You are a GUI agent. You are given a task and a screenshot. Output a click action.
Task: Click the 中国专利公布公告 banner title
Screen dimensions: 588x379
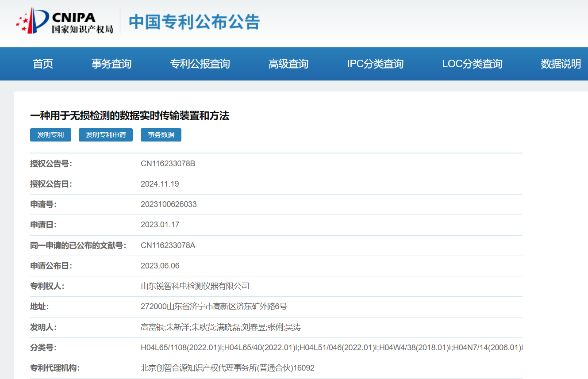[x=193, y=20]
